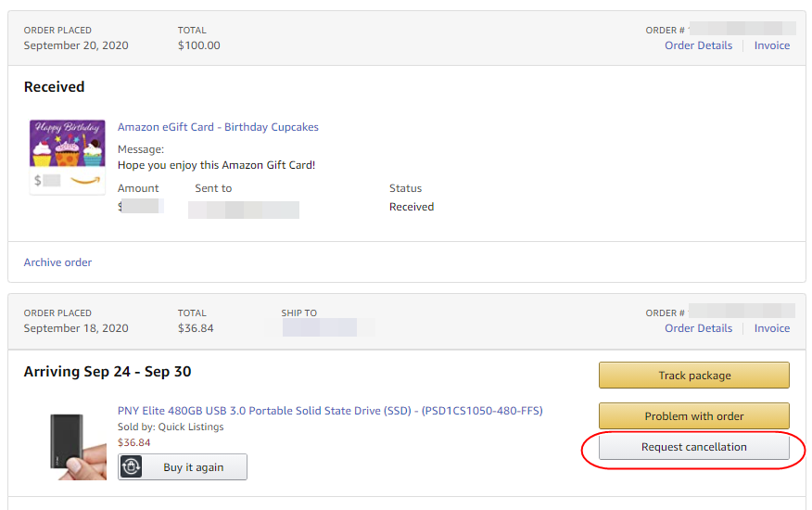Click the Buy it again reorder icon
Viewport: 812px width, 510px height.
click(131, 467)
